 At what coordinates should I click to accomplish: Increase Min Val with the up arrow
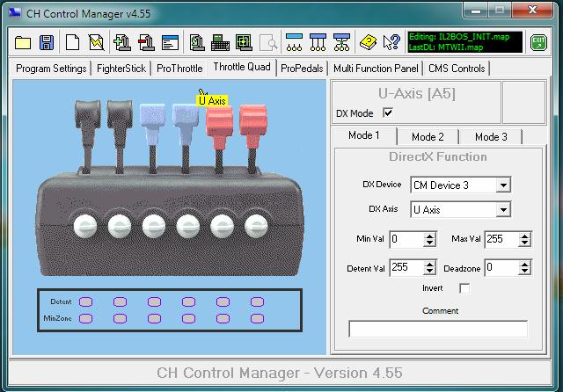tap(429, 236)
